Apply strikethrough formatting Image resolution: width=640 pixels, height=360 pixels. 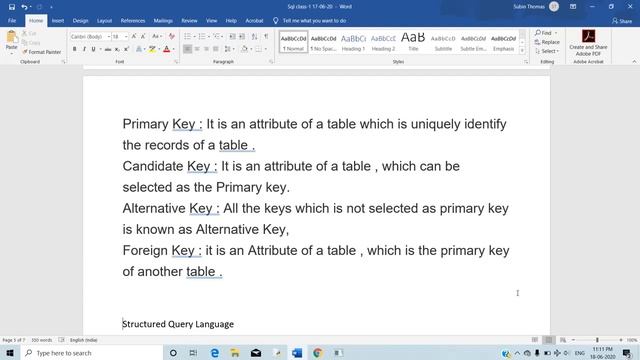pyautogui.click(x=108, y=49)
